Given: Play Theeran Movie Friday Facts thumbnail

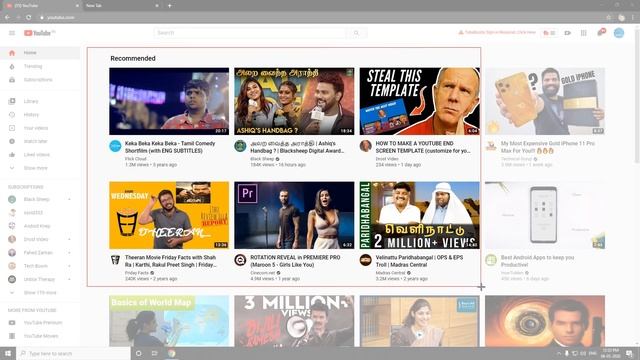Looking at the screenshot, I should click(x=169, y=215).
